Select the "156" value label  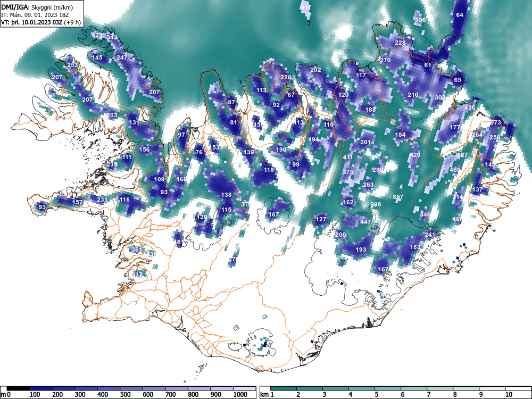click(x=144, y=149)
